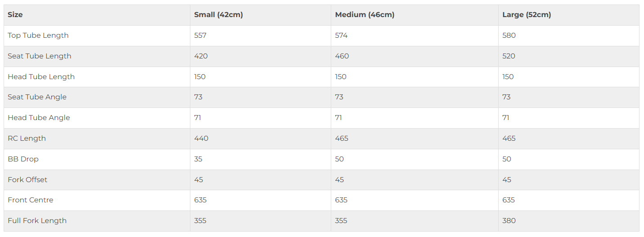Select the Full Fork Length row label
Image resolution: width=644 pixels, height=237 pixels.
(37, 221)
